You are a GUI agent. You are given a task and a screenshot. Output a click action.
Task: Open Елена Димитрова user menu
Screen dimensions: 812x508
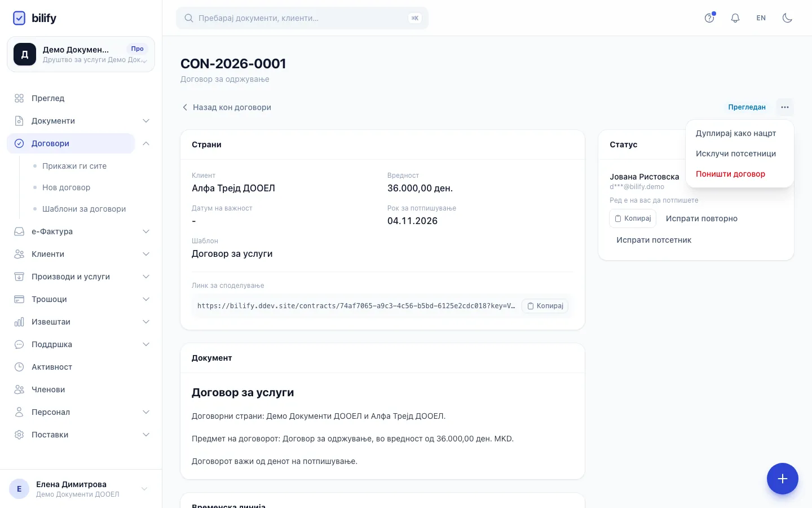pyautogui.click(x=81, y=489)
